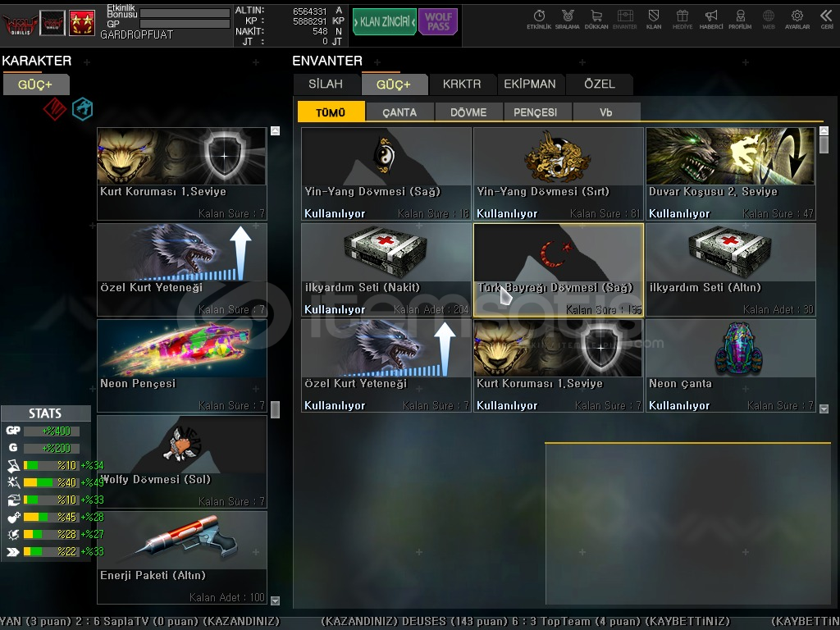Click the Etkinlik Bonusu progress bar
Viewport: 840px width, 630px height.
(185, 13)
